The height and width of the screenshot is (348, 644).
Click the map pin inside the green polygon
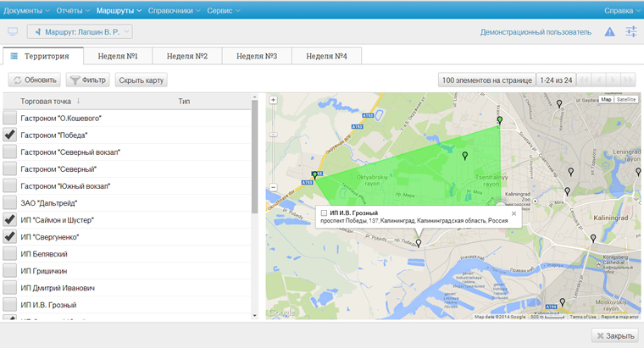[x=465, y=156]
